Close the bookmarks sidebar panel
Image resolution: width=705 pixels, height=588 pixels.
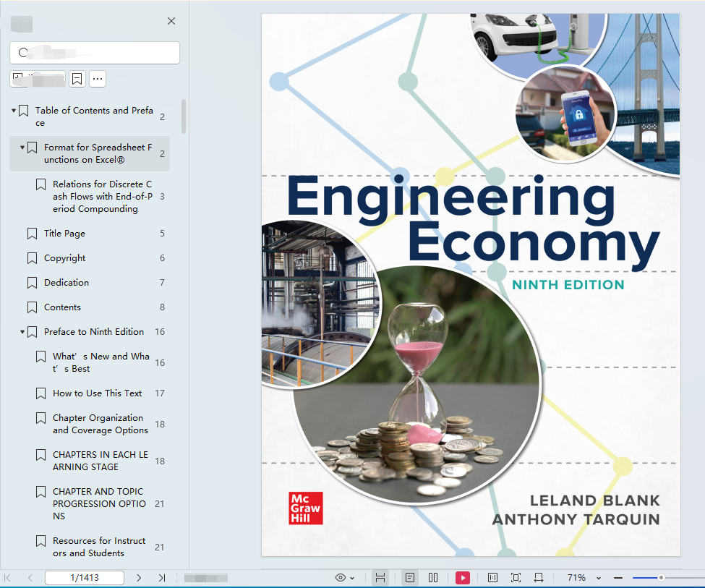click(171, 21)
